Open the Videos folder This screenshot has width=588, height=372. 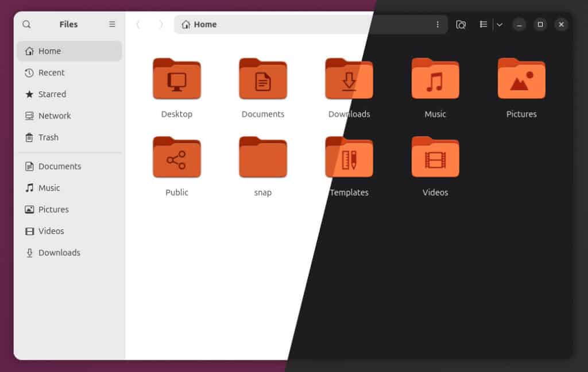435,164
